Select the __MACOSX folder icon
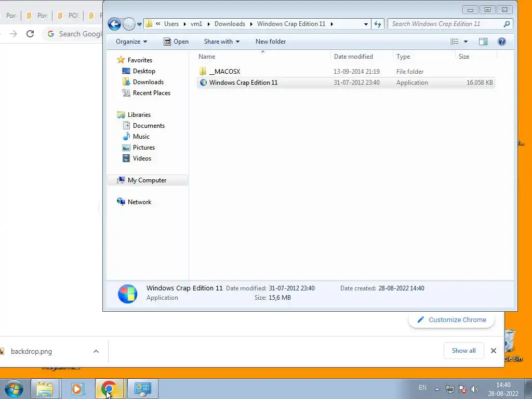The image size is (532, 399). (203, 71)
